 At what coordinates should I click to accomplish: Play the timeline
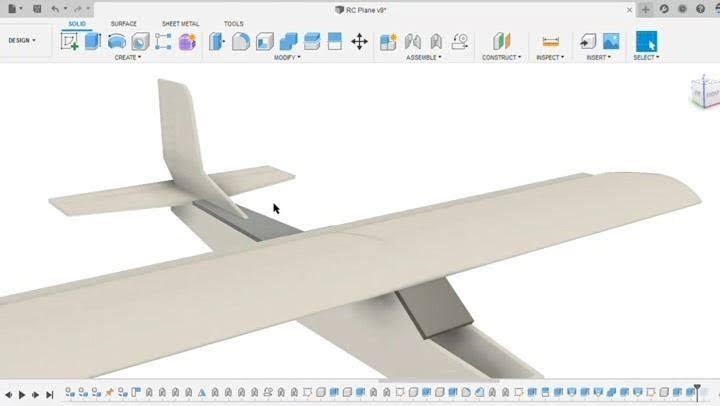[22, 394]
